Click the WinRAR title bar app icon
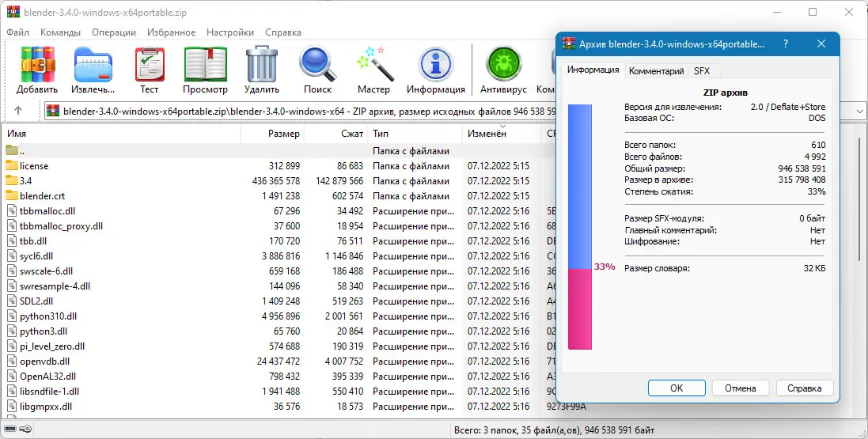The height and width of the screenshot is (439, 868). (x=13, y=12)
